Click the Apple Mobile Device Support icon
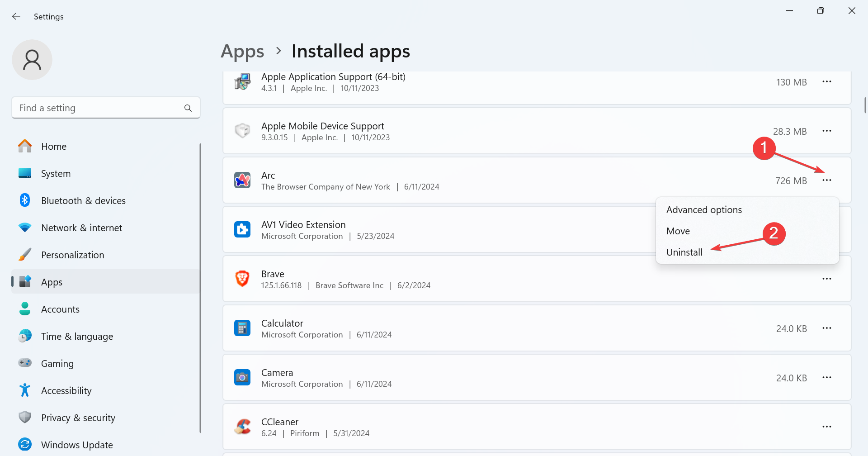Screen dimensions: 868x456 coord(242,131)
